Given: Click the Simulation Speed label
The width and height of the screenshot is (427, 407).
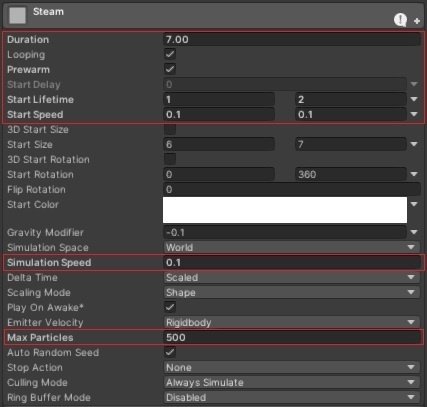Looking at the screenshot, I should 49,262.
